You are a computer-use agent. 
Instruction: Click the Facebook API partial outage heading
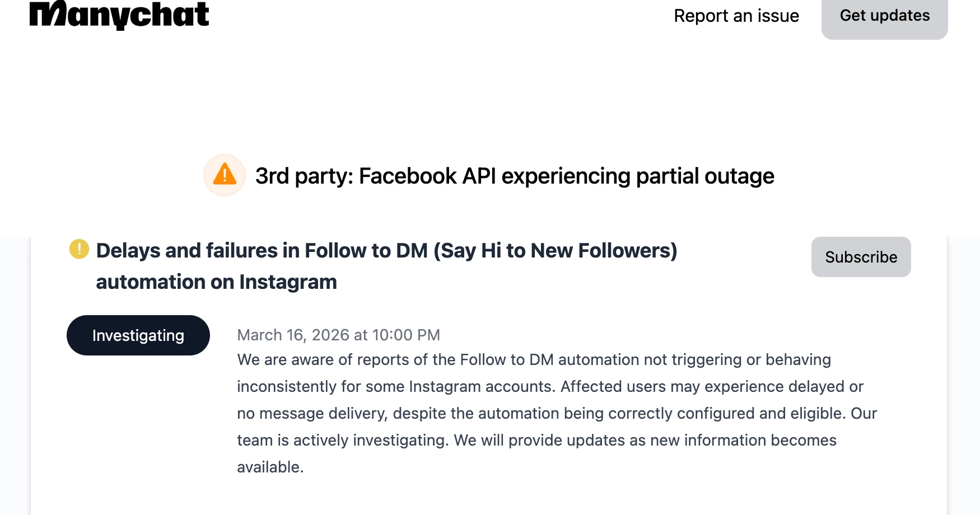tap(514, 176)
